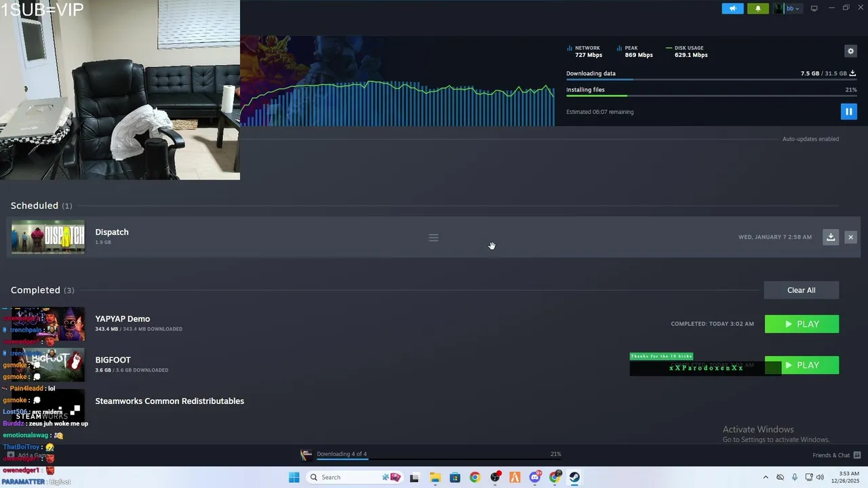Open Task View on the taskbar
The image size is (868, 488).
click(414, 477)
